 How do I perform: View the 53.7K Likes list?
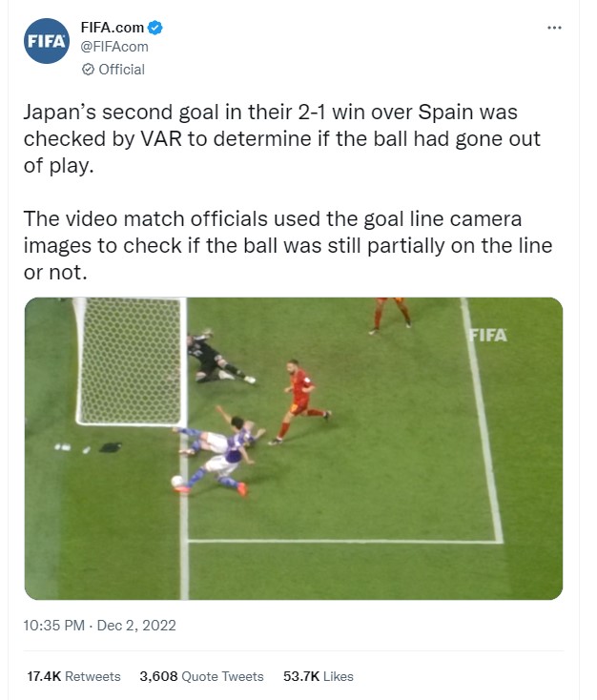coord(319,676)
